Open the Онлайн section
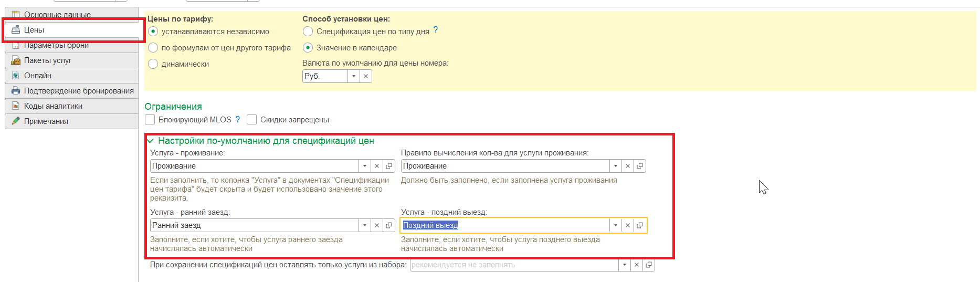 tap(71, 76)
